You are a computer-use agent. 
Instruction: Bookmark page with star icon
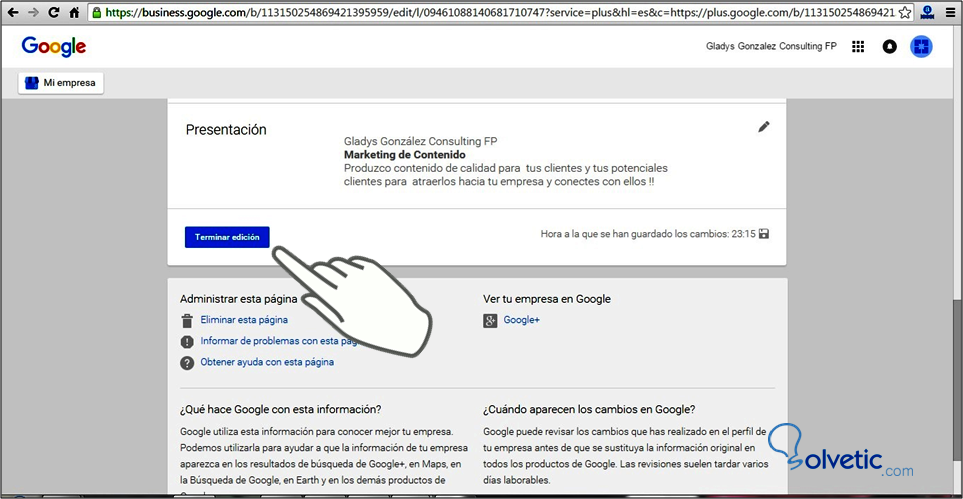click(903, 12)
